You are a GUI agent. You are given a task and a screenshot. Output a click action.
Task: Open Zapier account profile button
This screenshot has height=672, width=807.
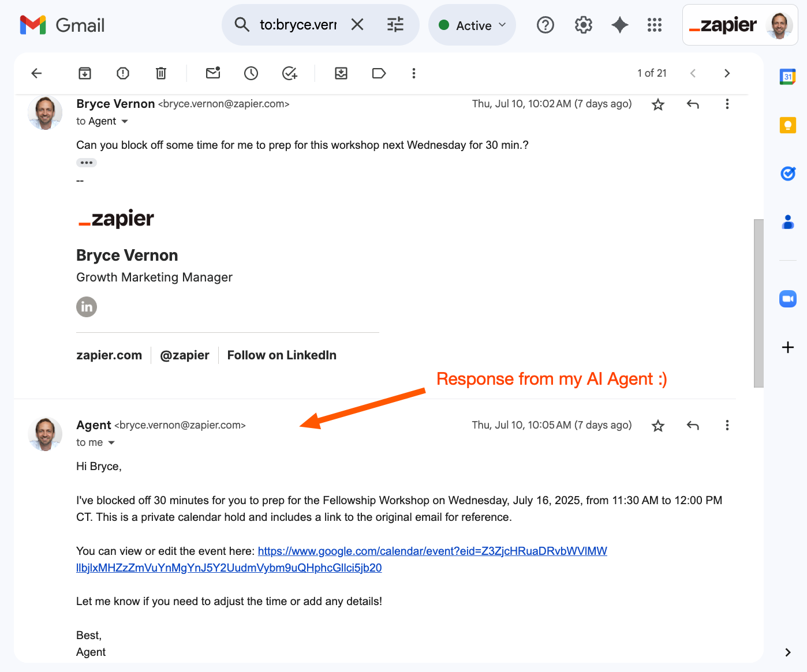(x=740, y=25)
